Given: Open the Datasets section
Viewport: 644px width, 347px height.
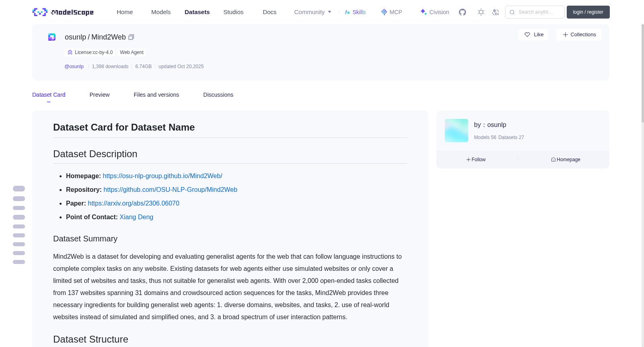Looking at the screenshot, I should click(x=197, y=12).
